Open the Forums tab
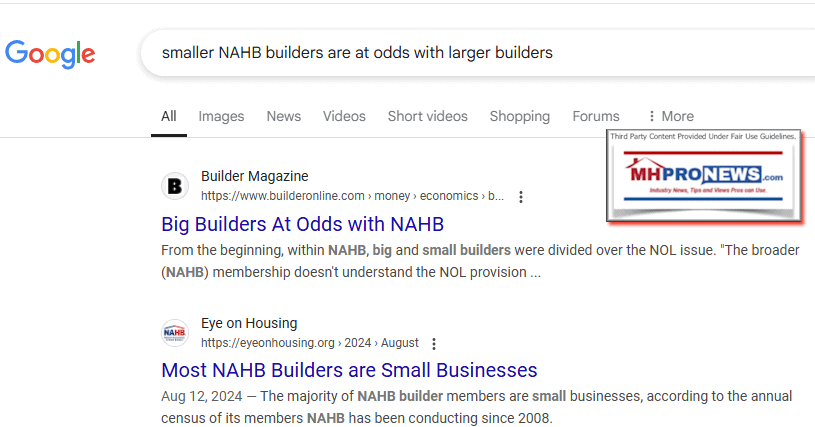The image size is (815, 427). [x=596, y=116]
